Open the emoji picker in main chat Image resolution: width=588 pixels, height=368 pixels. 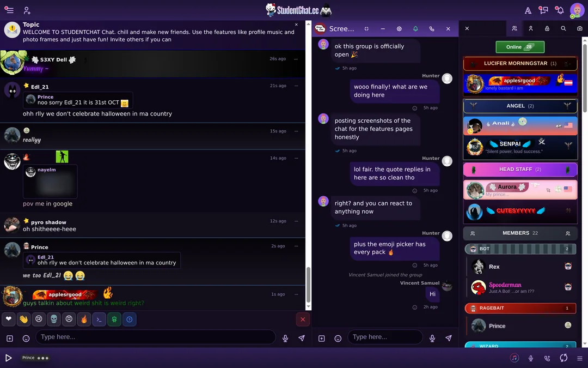tap(26, 339)
